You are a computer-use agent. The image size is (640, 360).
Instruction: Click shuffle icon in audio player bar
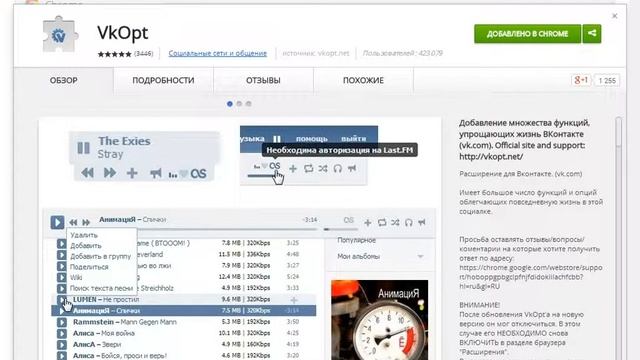395,222
